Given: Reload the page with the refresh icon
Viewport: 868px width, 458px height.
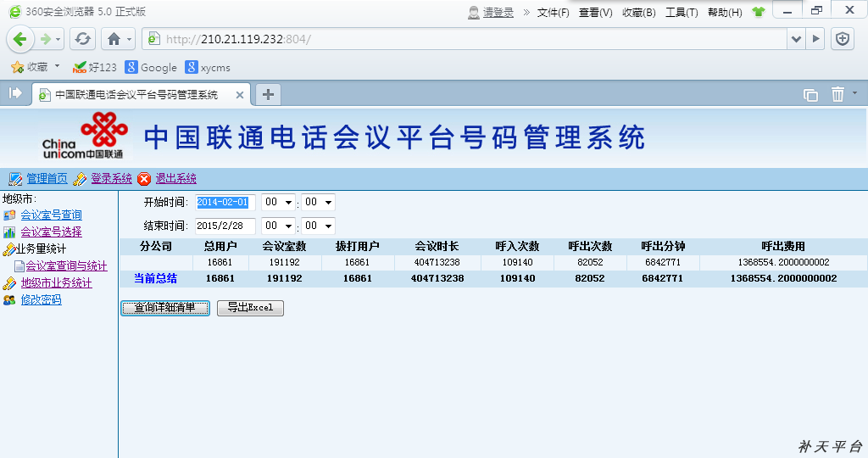Looking at the screenshot, I should pos(83,39).
